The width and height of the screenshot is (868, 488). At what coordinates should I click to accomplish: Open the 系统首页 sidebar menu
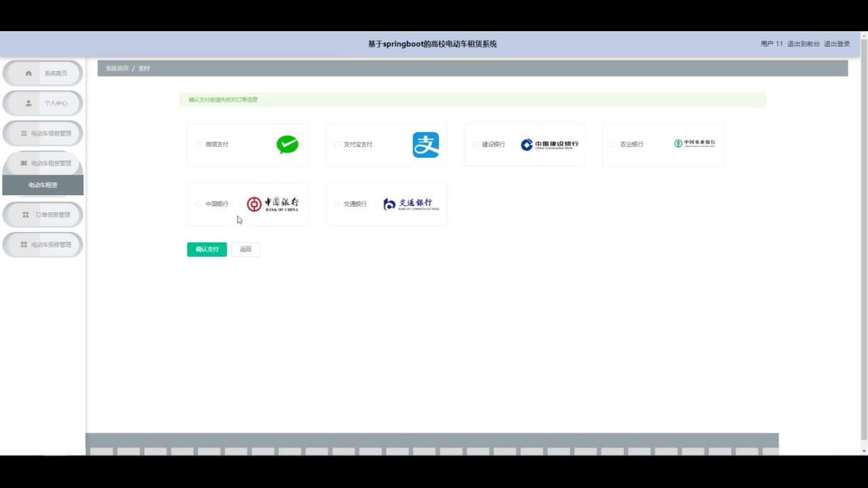(x=43, y=73)
